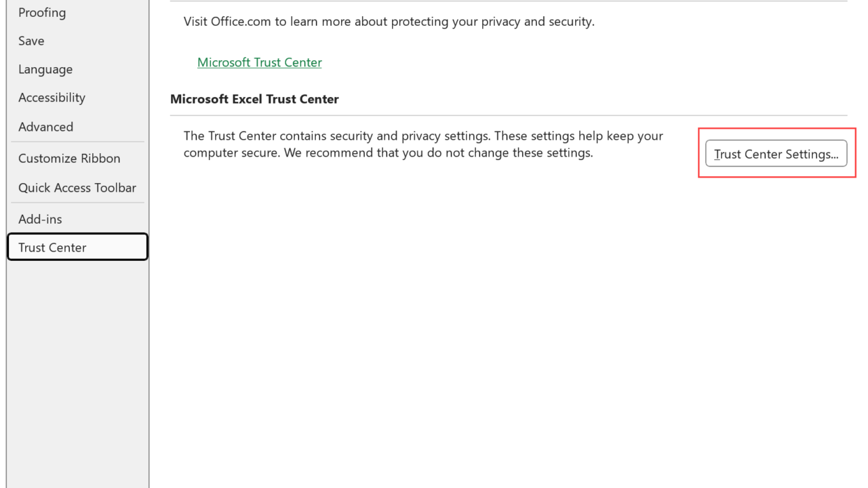Click the 'Visit Office.com to learn more' text
The height and width of the screenshot is (488, 868).
tap(389, 22)
